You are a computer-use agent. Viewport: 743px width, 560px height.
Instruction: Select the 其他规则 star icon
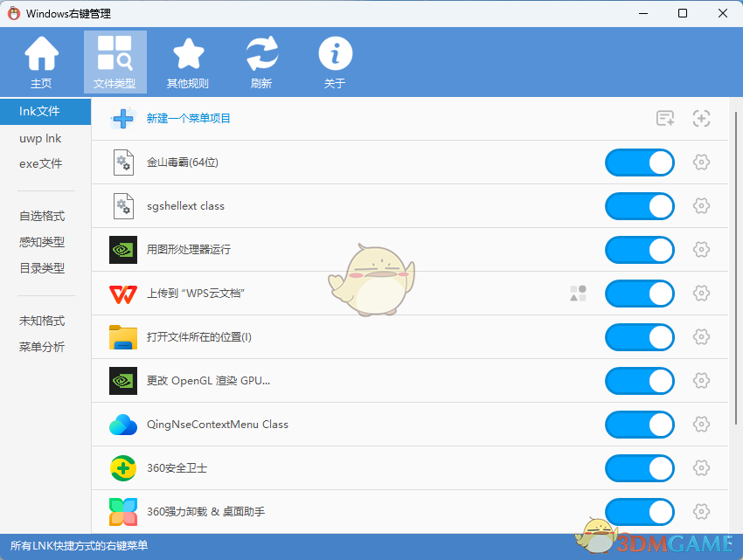[188, 52]
